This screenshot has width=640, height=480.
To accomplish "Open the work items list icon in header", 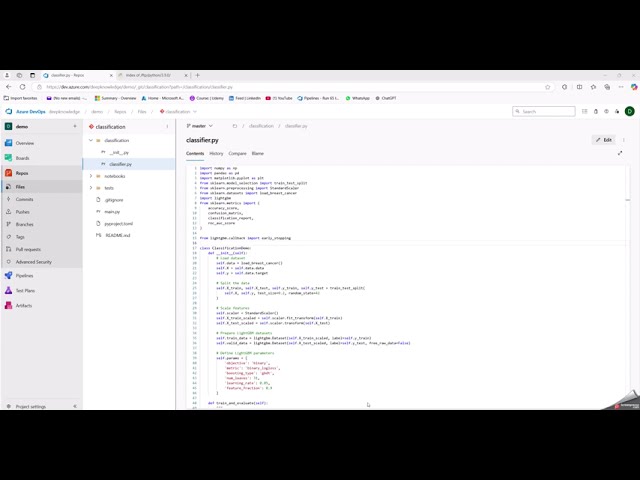I will 584,111.
